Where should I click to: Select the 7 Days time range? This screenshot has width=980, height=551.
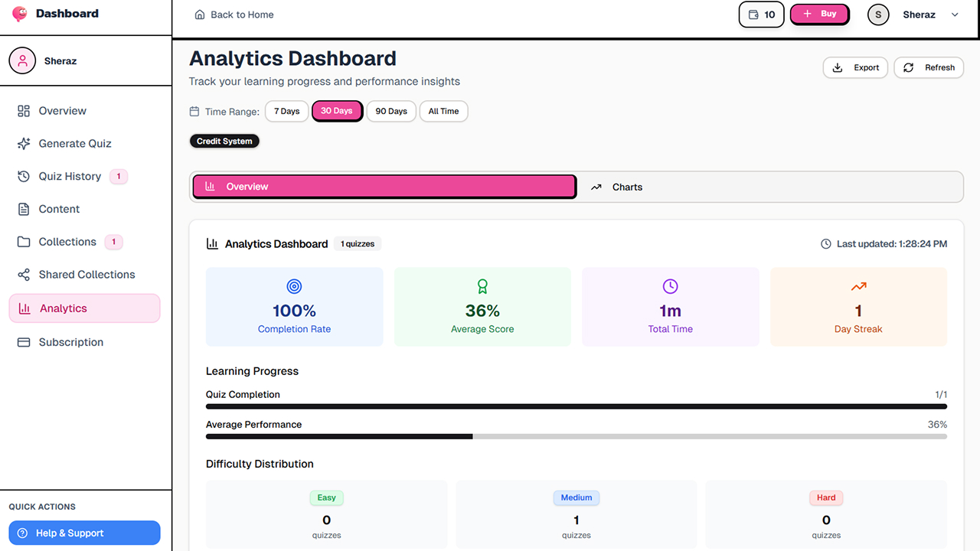point(286,111)
